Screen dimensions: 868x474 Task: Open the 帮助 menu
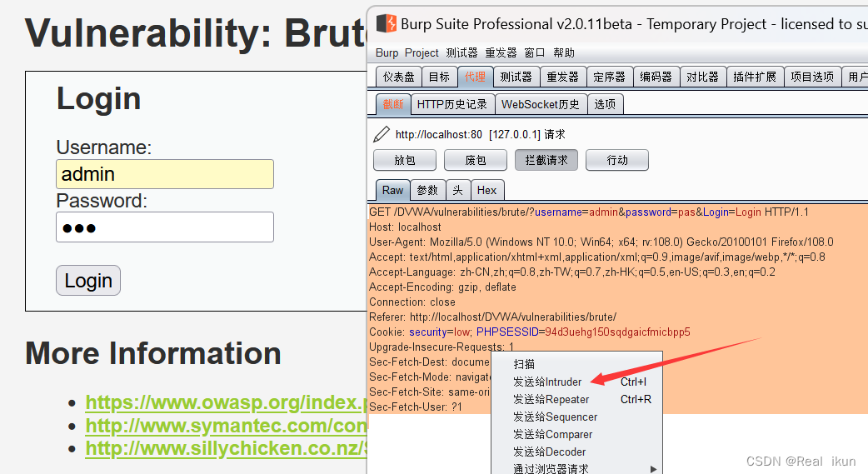[564, 52]
